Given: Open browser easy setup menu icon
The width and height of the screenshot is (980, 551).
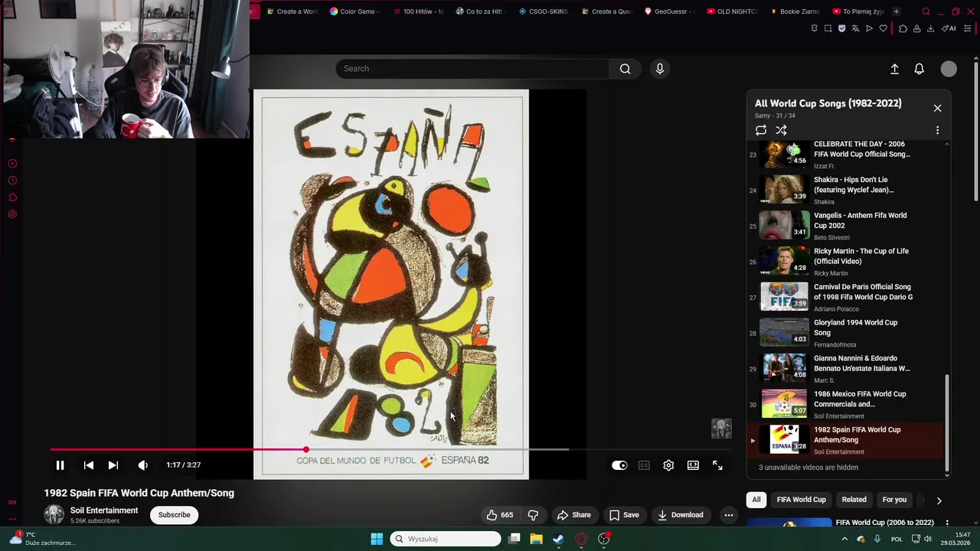Looking at the screenshot, I should point(967,28).
